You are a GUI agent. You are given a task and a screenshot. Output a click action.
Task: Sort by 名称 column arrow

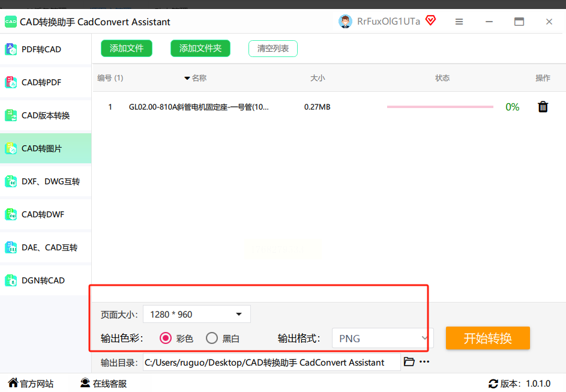pos(187,78)
